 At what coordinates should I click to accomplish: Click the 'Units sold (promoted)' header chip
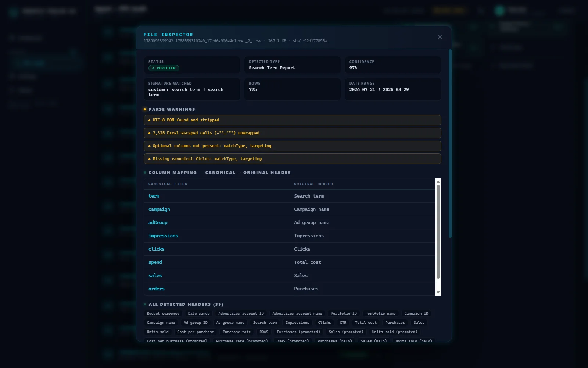(395, 332)
